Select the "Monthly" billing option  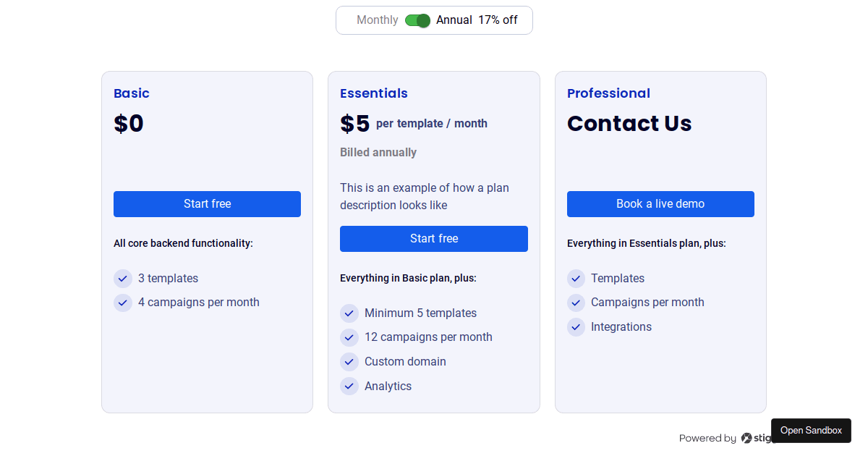click(377, 20)
